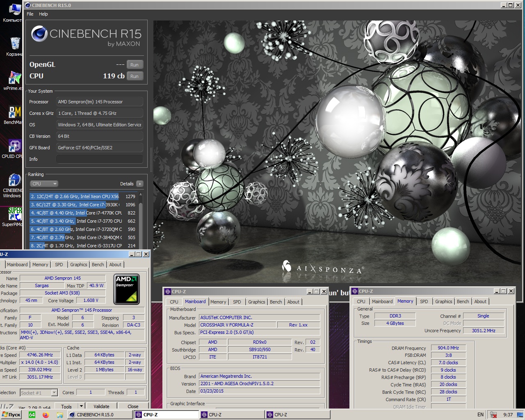The height and width of the screenshot is (420, 525).
Task: Click the green 64 icon in quick launch
Action: (x=32, y=415)
